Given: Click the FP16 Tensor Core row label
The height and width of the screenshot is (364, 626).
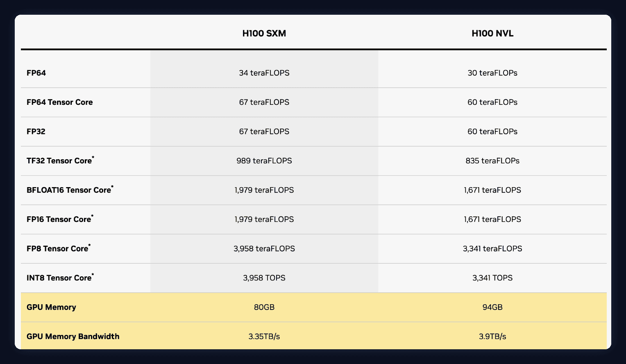Looking at the screenshot, I should coord(60,219).
